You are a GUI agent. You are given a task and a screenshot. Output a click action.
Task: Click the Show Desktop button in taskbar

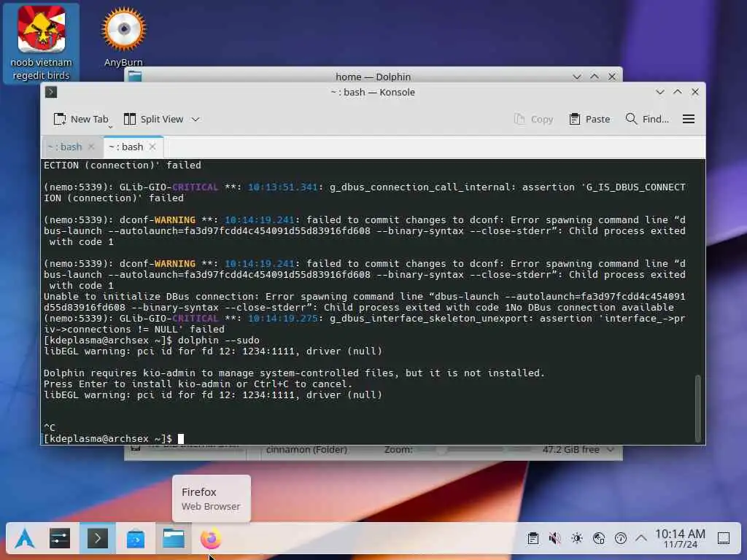pyautogui.click(x=724, y=539)
